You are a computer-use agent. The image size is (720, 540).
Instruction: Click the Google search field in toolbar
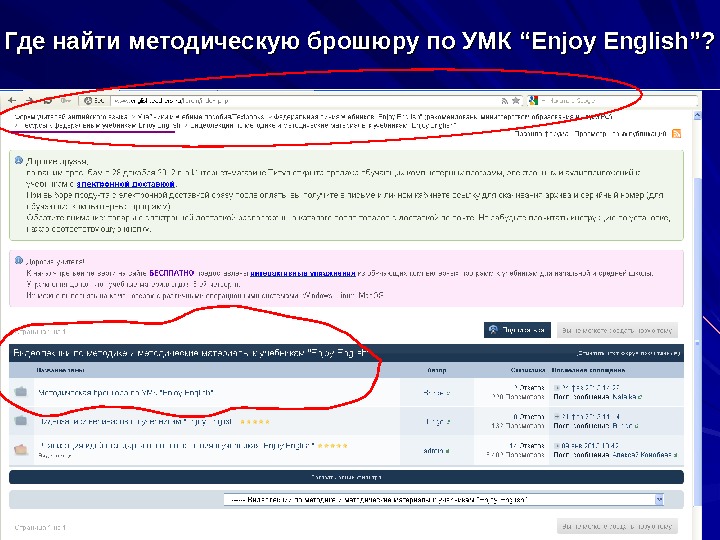[618, 101]
